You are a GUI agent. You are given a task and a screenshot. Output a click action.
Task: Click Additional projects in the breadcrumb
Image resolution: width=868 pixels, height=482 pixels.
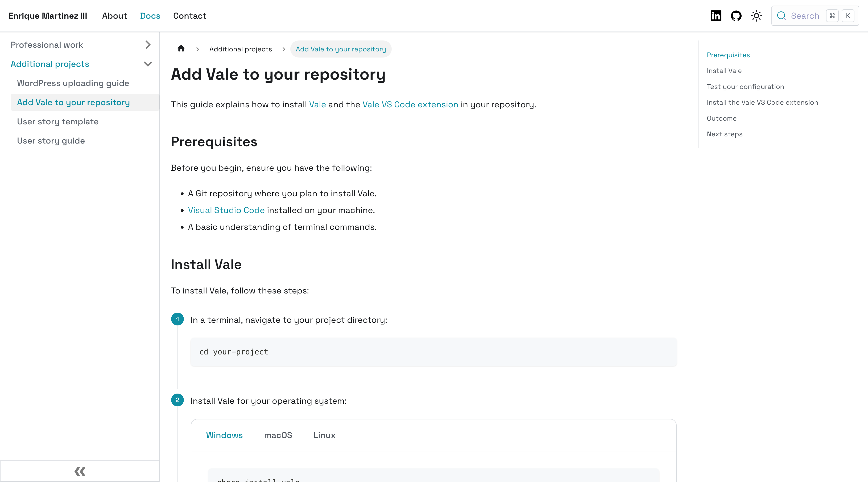tap(241, 49)
